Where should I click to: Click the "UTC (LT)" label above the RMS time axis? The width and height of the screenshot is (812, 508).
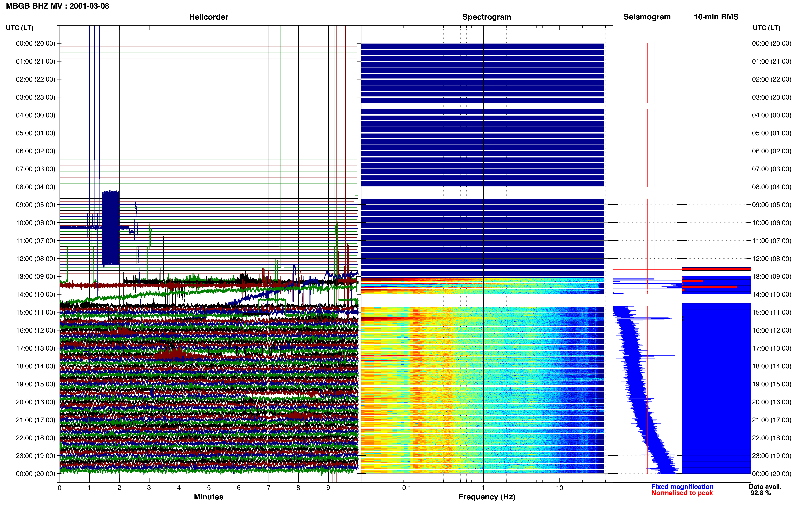(766, 28)
